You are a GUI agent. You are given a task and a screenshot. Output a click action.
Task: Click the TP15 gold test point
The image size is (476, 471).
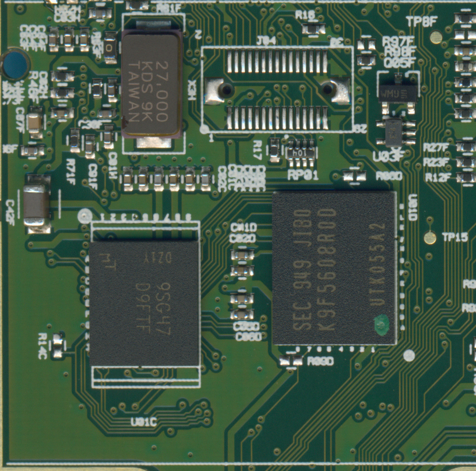tap(431, 237)
